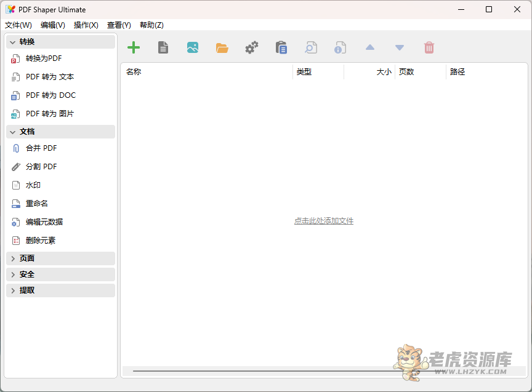
Task: Click the 编辑元数据 gear document icon
Action: (x=15, y=222)
